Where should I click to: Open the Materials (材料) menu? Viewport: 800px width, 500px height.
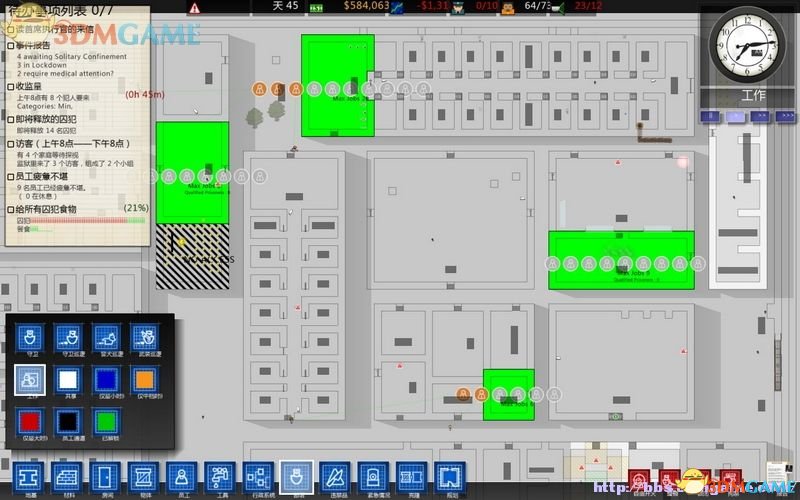[x=67, y=478]
